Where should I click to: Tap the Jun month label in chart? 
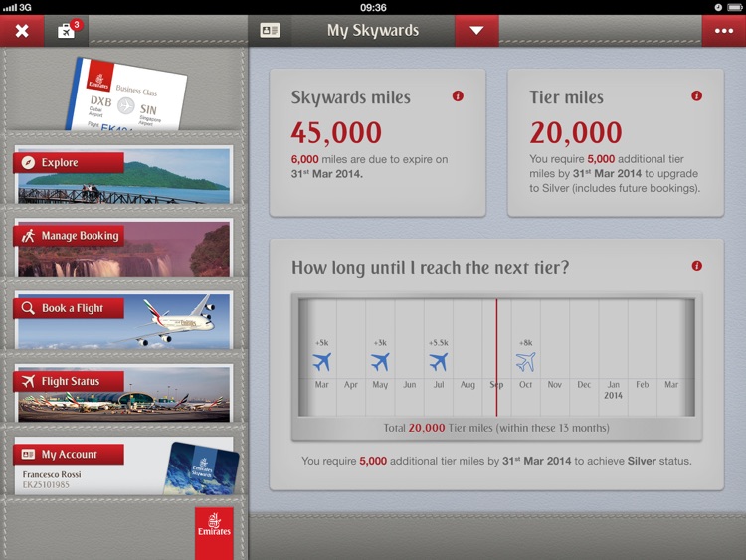coord(409,384)
